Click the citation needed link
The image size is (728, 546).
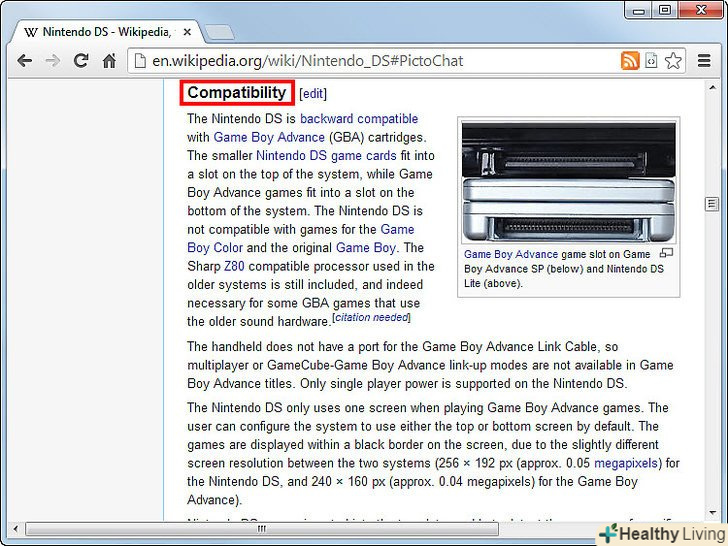(371, 318)
